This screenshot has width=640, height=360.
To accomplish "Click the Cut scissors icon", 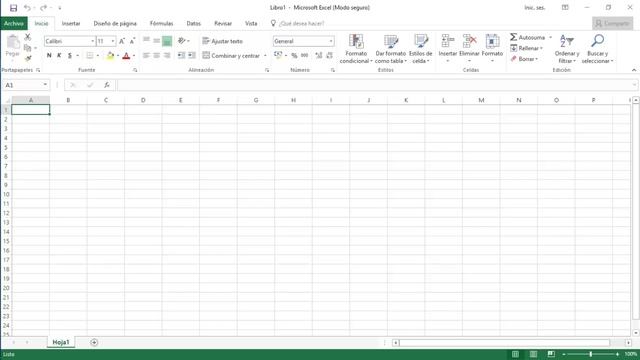I will point(28,37).
